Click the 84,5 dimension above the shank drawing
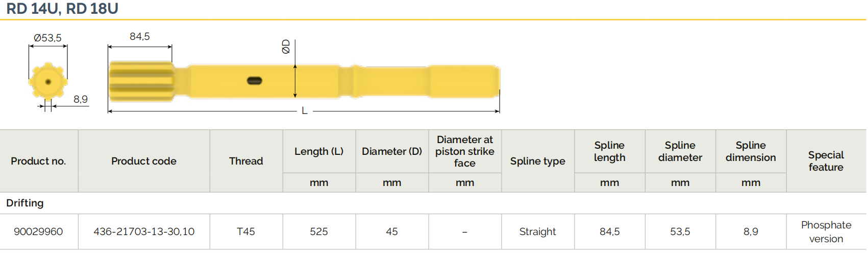The width and height of the screenshot is (868, 255). coord(140,36)
